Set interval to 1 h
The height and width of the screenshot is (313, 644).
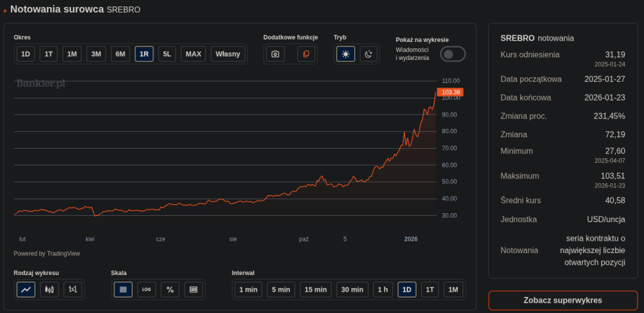[x=383, y=290]
